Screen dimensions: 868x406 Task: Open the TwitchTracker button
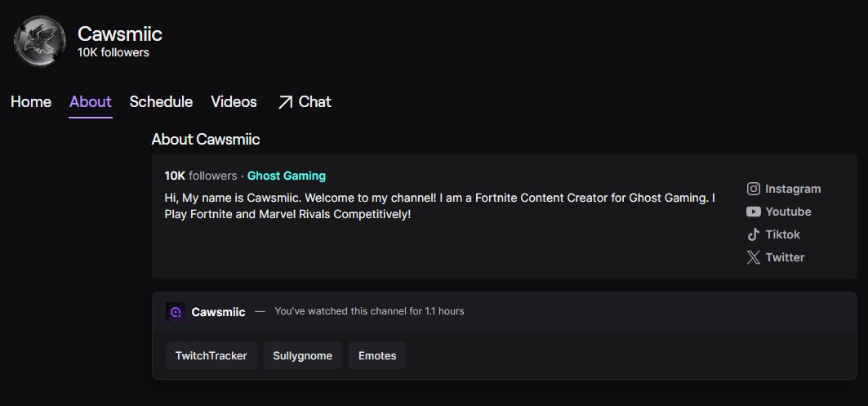point(211,355)
